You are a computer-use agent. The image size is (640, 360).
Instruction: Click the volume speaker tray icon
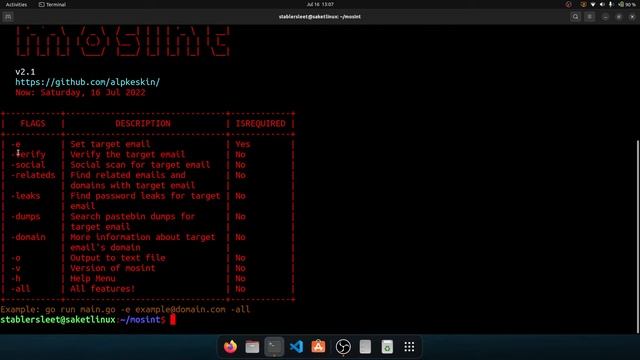pos(602,4)
